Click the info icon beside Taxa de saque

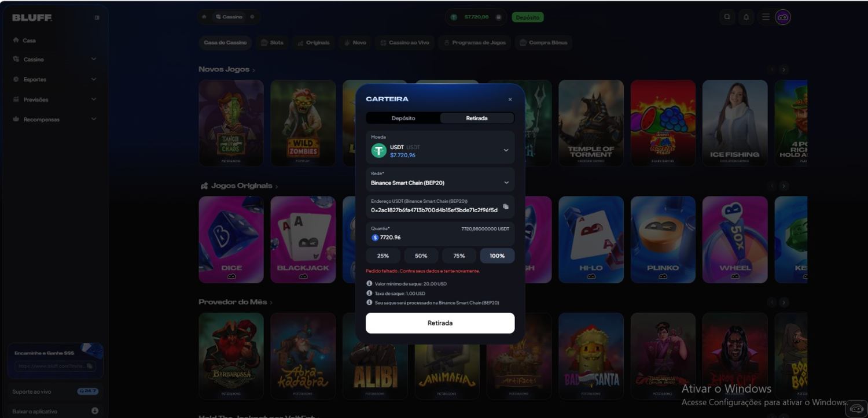[x=369, y=293]
